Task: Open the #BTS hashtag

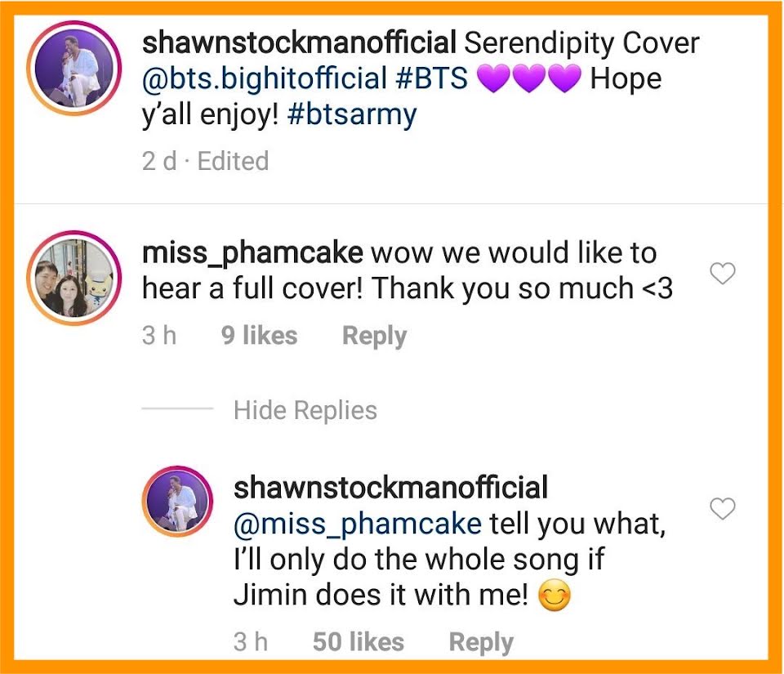Action: click(431, 78)
